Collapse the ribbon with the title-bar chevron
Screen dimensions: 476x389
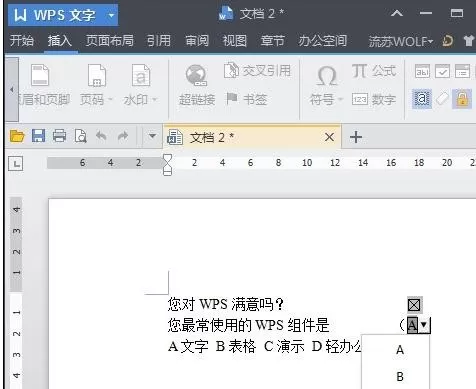pyautogui.click(x=397, y=13)
